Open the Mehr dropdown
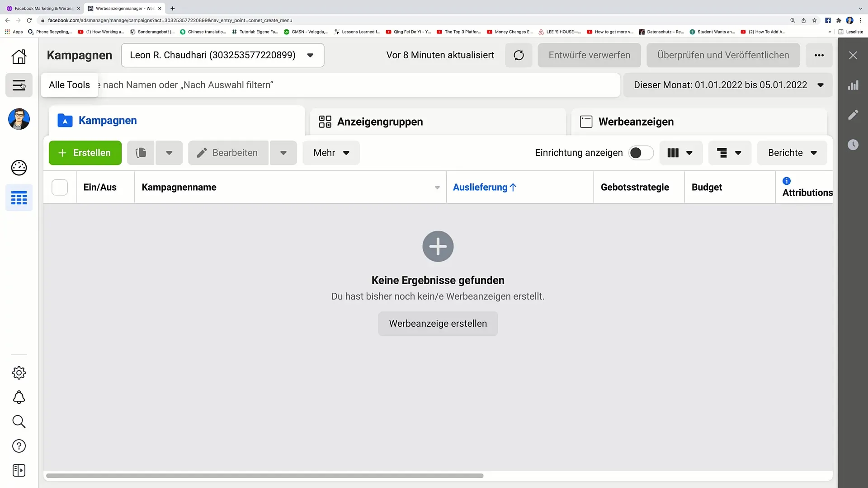 pyautogui.click(x=331, y=153)
